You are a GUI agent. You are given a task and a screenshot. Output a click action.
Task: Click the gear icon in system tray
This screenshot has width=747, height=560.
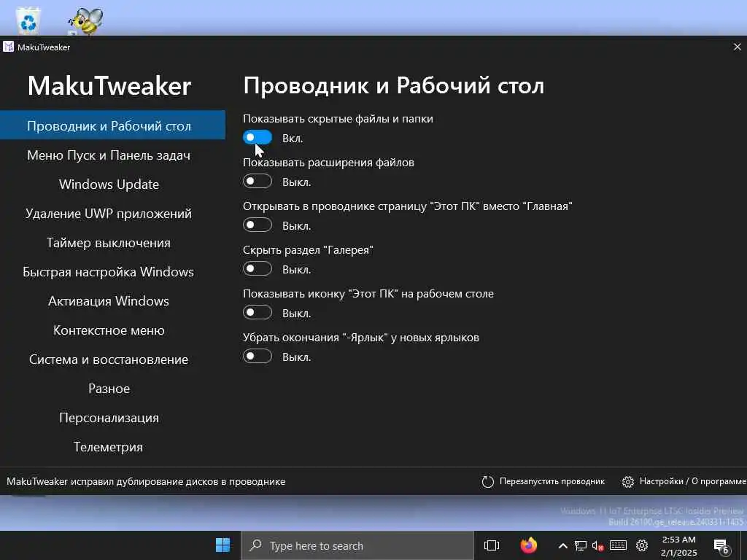(x=642, y=545)
